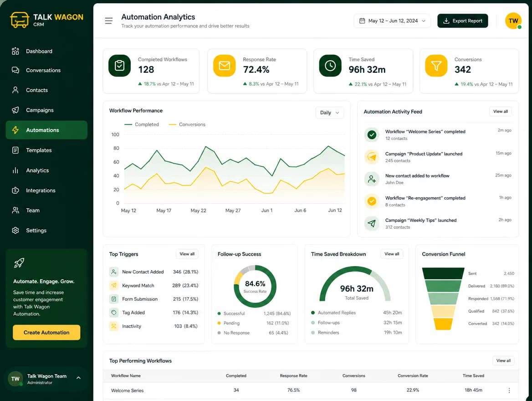Open the hamburger menu icon
Viewport: 532px width, 401px height.
coord(108,21)
